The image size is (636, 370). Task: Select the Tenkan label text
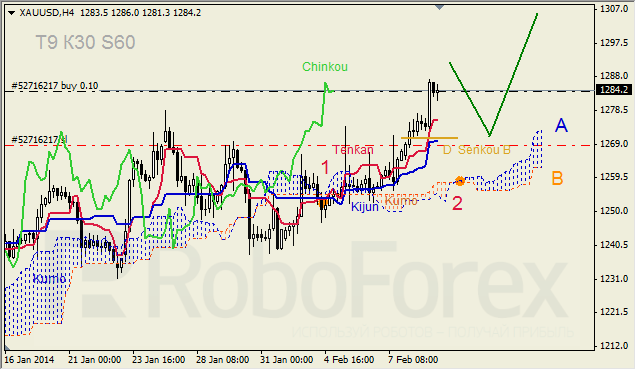pos(353,150)
